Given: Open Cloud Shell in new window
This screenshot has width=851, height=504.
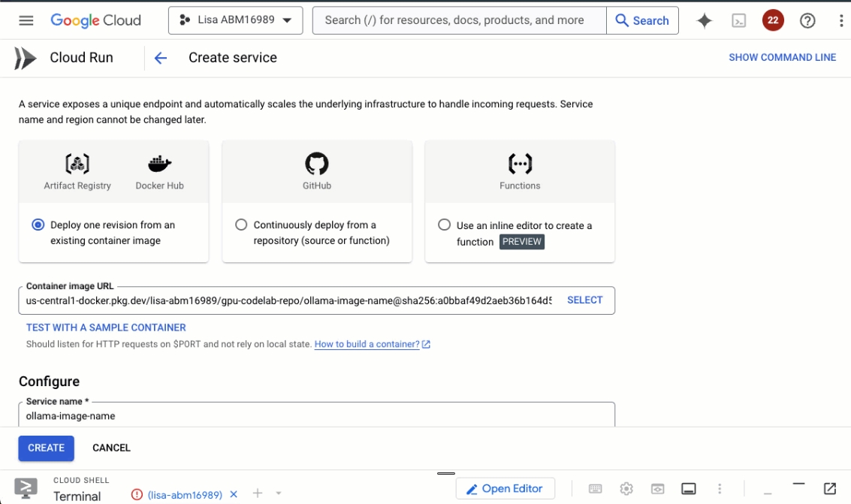Looking at the screenshot, I should 829,488.
